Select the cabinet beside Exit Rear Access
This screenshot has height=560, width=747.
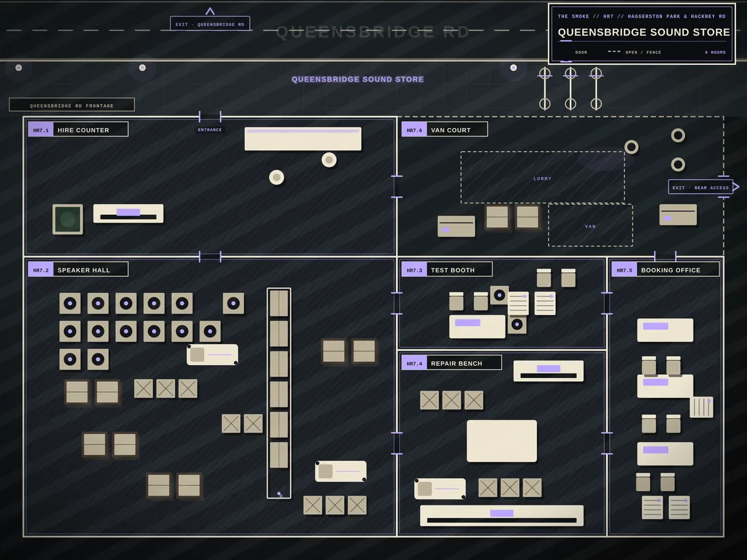pos(678,215)
